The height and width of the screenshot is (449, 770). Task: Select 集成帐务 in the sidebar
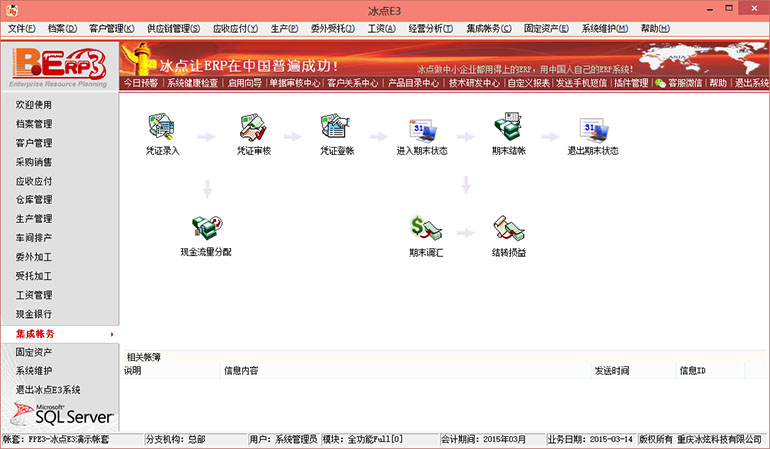[x=35, y=334]
